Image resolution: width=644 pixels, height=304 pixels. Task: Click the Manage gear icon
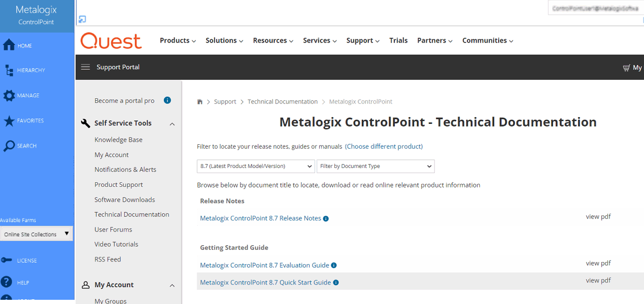(x=9, y=96)
